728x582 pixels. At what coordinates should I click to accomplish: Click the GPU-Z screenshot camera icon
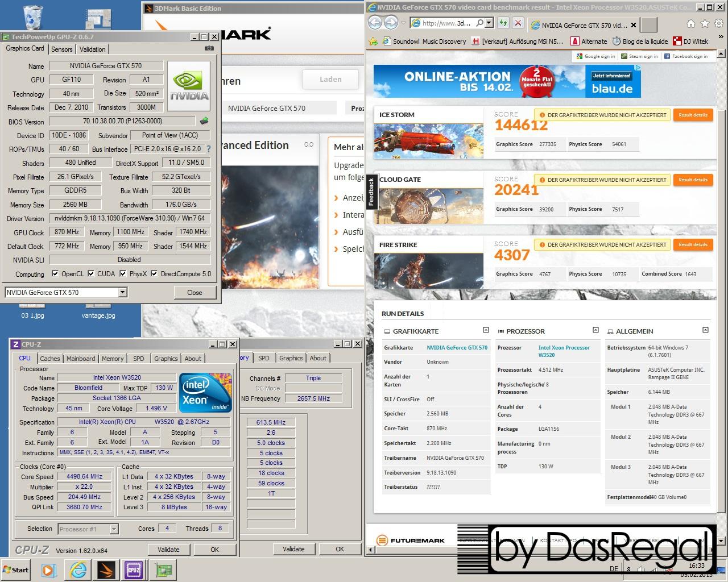pyautogui.click(x=209, y=49)
